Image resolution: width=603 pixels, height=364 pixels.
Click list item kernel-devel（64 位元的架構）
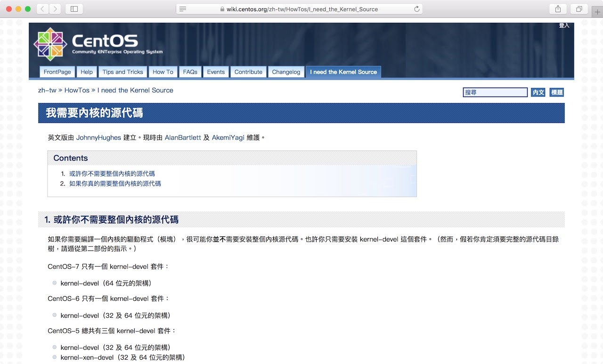[x=106, y=283]
